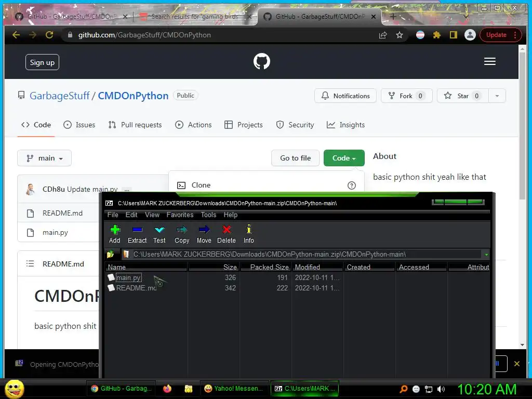
Task: Expand the green Code dropdown button
Action: (344, 158)
